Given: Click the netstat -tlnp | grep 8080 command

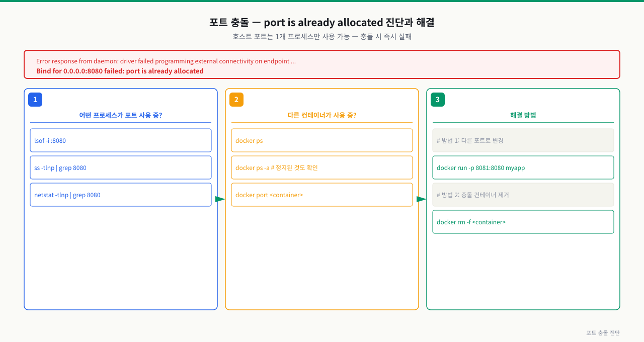Looking at the screenshot, I should tap(121, 195).
